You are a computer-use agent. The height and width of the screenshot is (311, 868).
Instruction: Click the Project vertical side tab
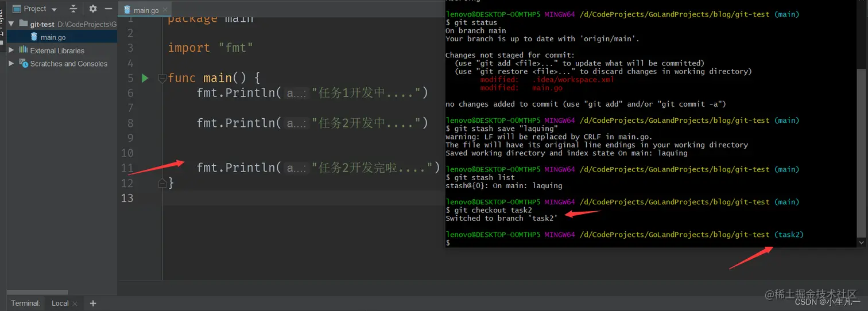(2, 23)
